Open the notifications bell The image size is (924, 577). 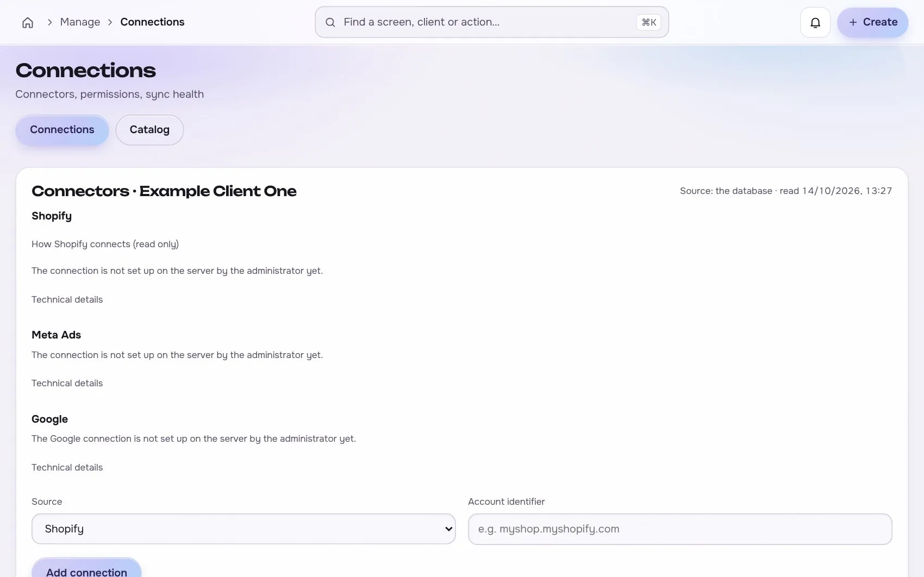tap(815, 22)
